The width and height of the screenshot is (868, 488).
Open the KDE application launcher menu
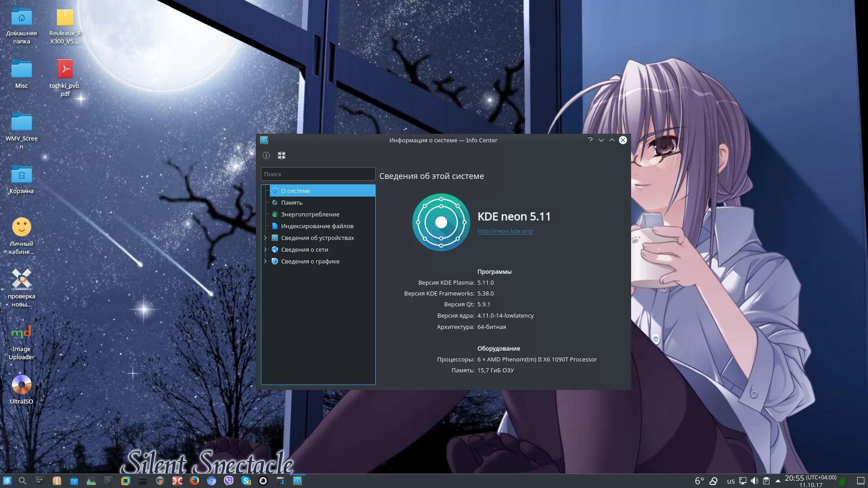pyautogui.click(x=7, y=481)
